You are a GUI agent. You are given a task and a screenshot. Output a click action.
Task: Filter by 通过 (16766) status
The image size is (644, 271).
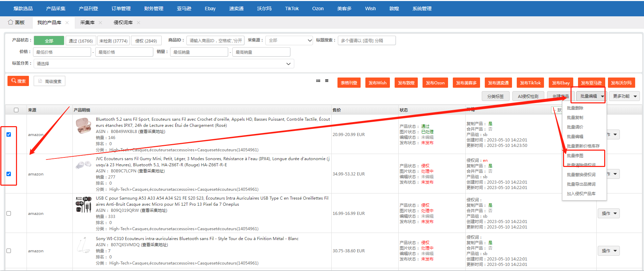click(81, 40)
